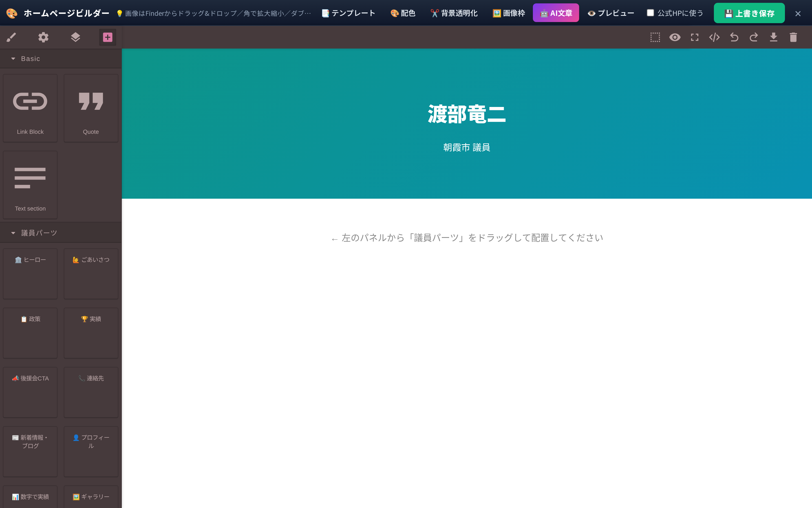The height and width of the screenshot is (508, 812).
Task: Open the code view icon
Action: click(x=714, y=37)
